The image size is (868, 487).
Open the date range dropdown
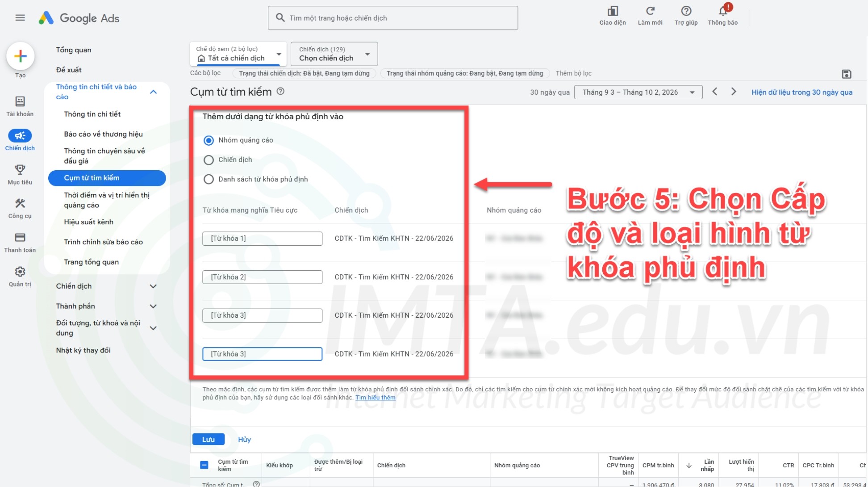coord(638,92)
